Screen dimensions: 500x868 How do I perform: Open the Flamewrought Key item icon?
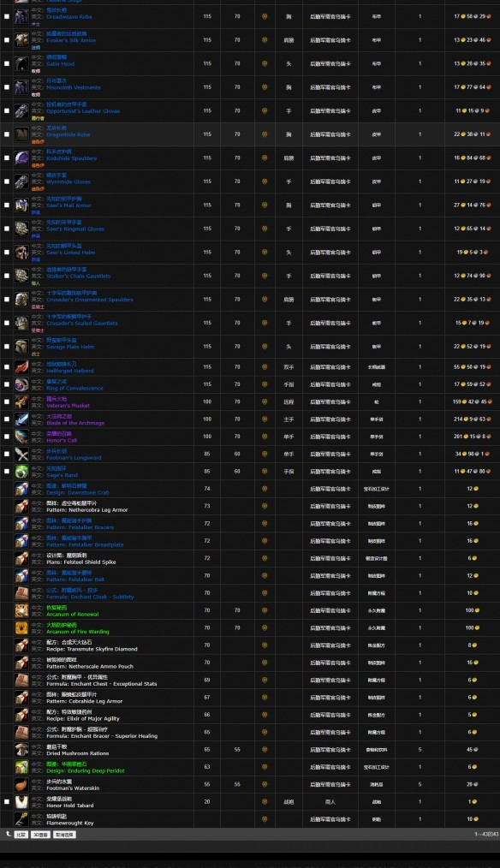(x=21, y=819)
